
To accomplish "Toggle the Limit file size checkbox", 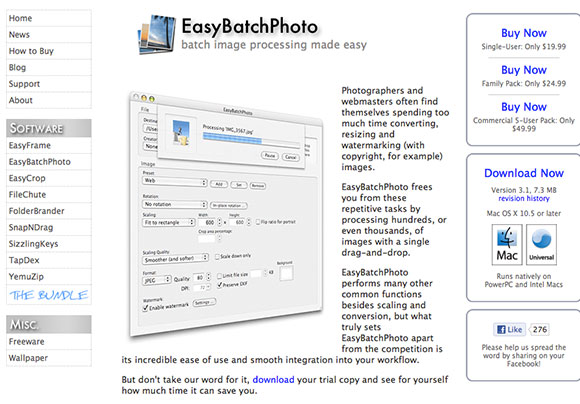I will pyautogui.click(x=219, y=276).
